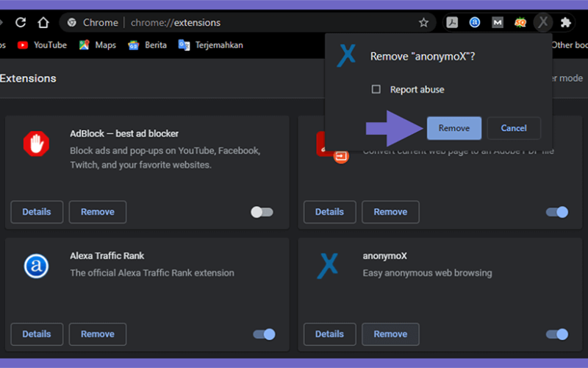The height and width of the screenshot is (368, 588).
Task: Open the Maps bookmark
Action: pos(98,45)
